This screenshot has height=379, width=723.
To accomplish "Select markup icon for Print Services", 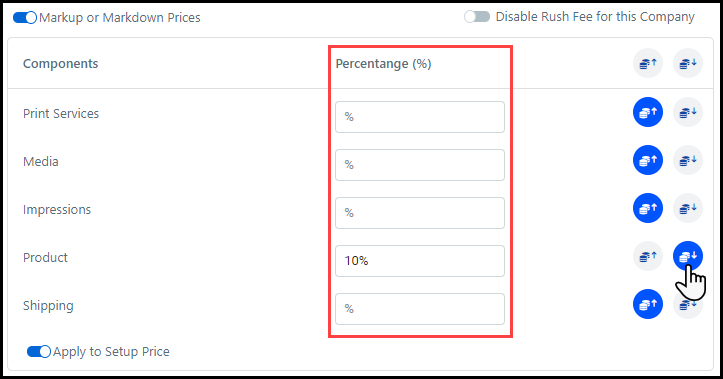I will point(648,112).
